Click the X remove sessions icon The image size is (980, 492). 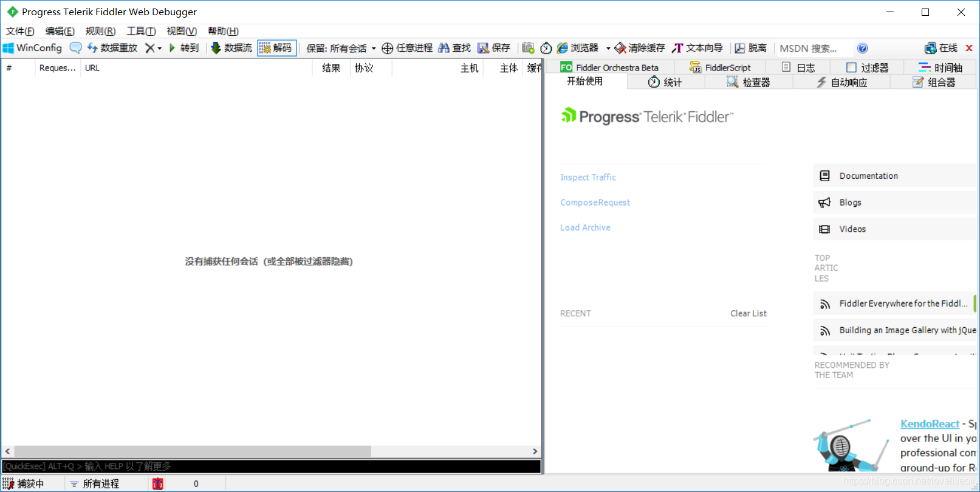(149, 48)
